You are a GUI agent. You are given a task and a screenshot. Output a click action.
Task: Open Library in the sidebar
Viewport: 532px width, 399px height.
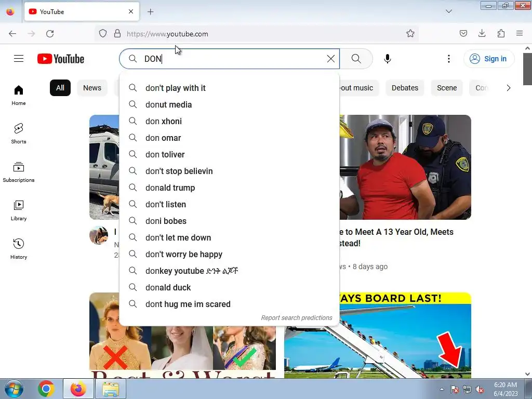point(19,211)
